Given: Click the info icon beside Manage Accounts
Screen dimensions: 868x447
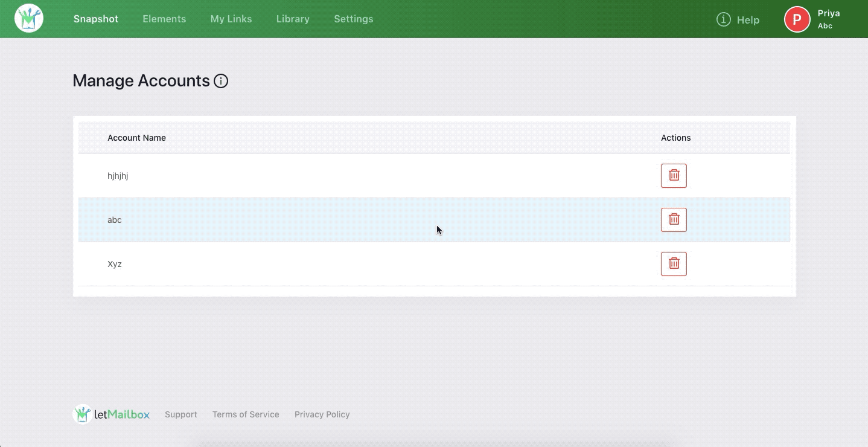Looking at the screenshot, I should pyautogui.click(x=221, y=81).
